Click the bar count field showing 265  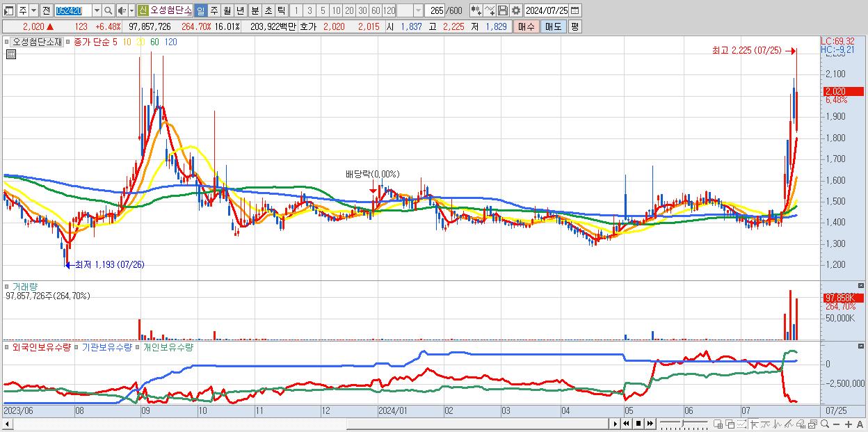tap(435, 10)
